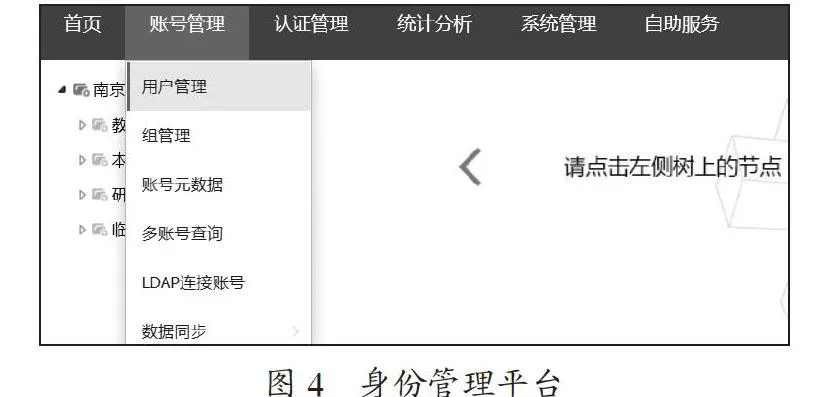Open the 认证管理 menu
Image resolution: width=820 pixels, height=397 pixels.
click(x=311, y=24)
